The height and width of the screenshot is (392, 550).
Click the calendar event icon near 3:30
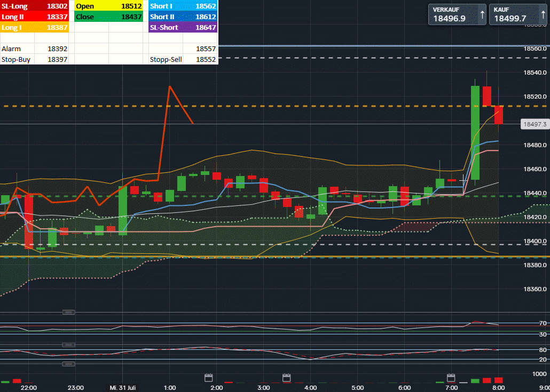(x=286, y=378)
